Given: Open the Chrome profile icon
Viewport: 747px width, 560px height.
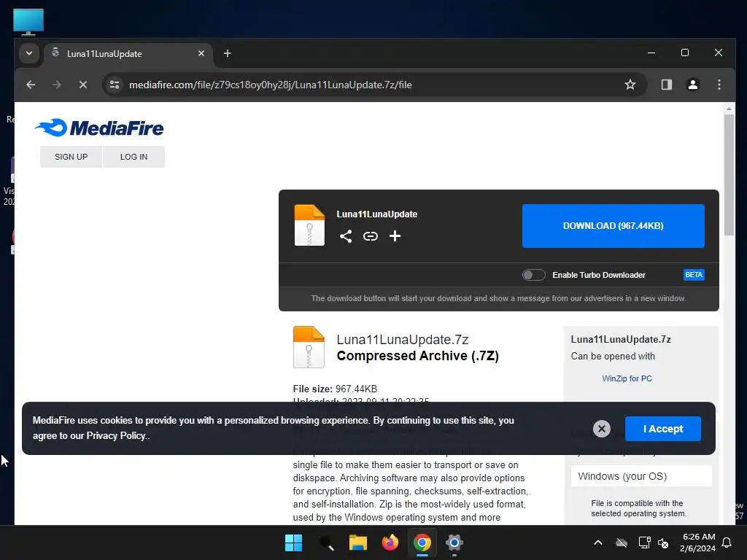Looking at the screenshot, I should click(693, 85).
